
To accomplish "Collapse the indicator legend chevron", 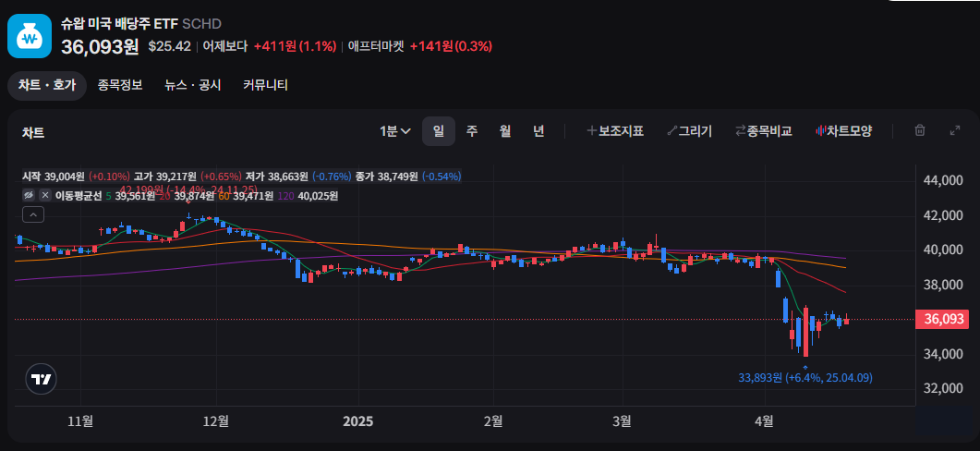I will (x=33, y=215).
